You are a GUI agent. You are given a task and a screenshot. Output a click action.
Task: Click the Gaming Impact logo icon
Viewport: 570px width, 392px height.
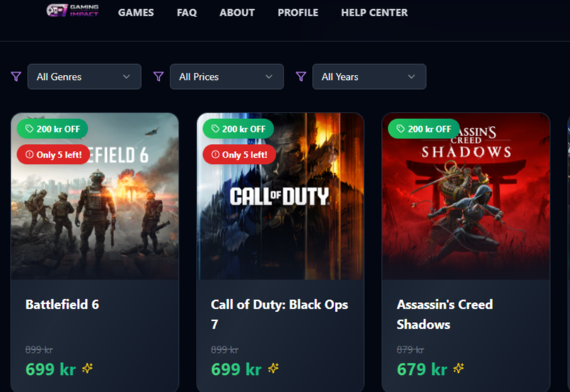[x=57, y=11]
